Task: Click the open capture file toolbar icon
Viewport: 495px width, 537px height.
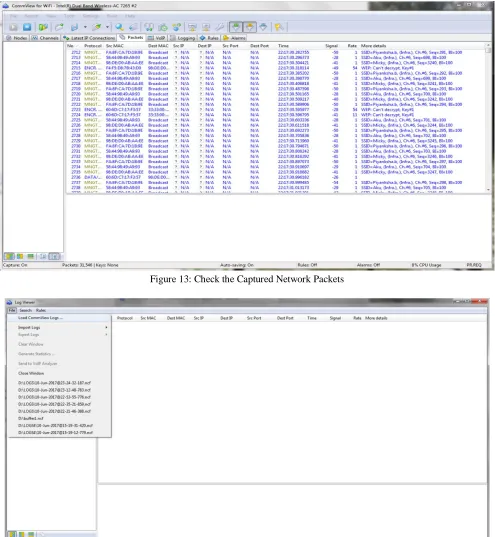Action: [x=59, y=27]
